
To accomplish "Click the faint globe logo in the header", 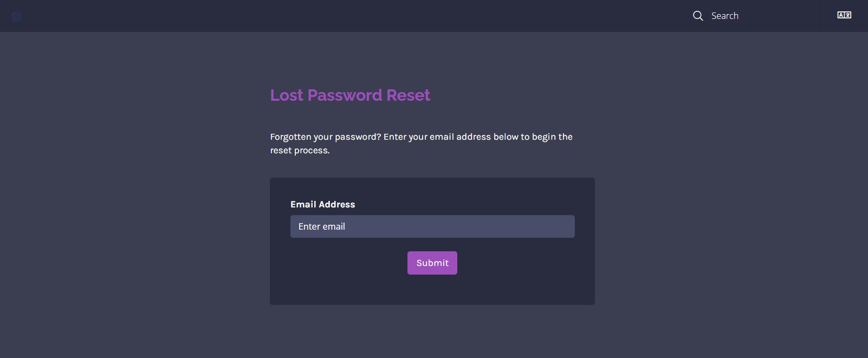I will (x=16, y=17).
